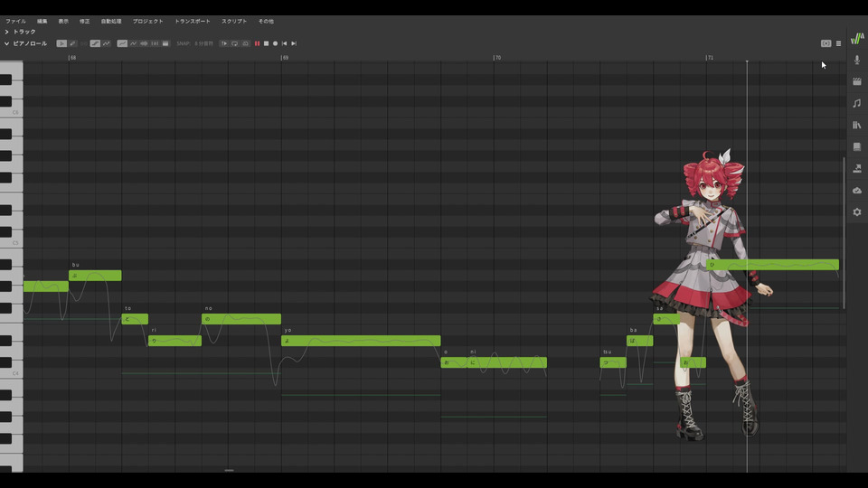Toggle the wavy pitch deviation display icon

133,43
